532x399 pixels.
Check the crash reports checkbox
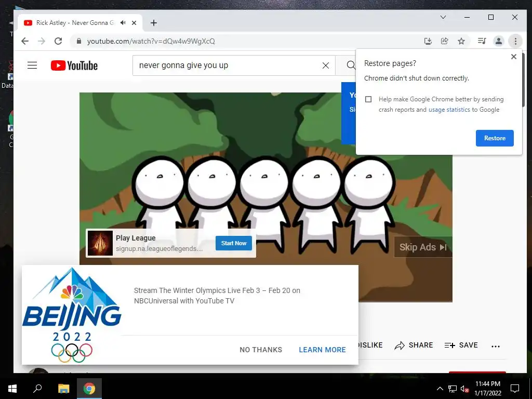pos(368,99)
